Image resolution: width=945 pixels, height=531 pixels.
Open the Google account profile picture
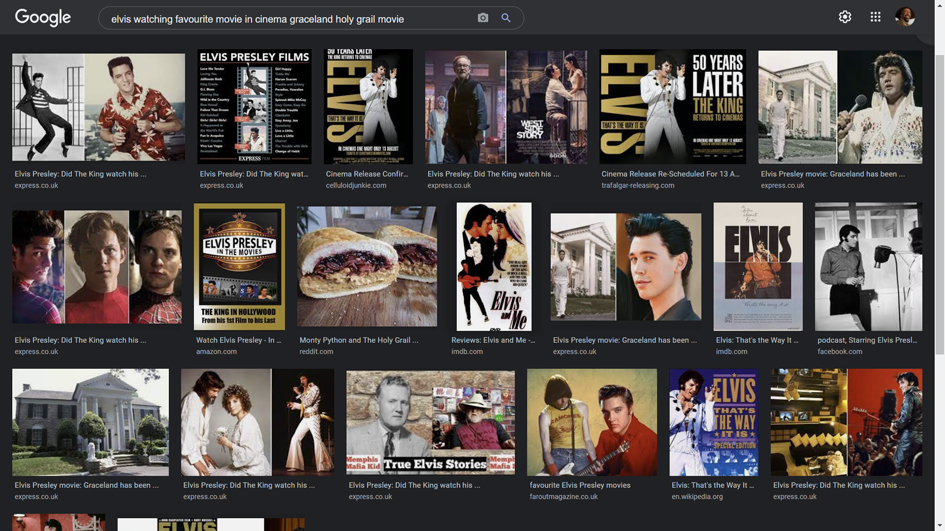coord(905,17)
